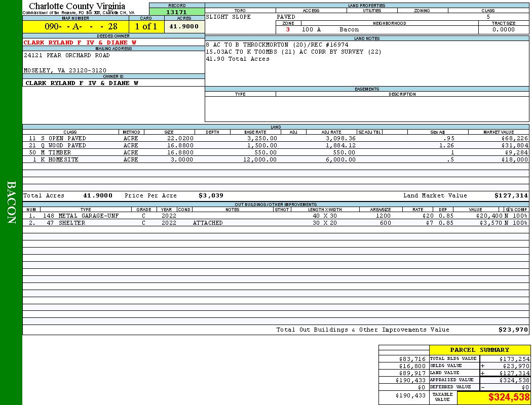The height and width of the screenshot is (405, 532).
Task: Click the Metal Garage-Unf outbuilding row
Action: click(x=275, y=216)
